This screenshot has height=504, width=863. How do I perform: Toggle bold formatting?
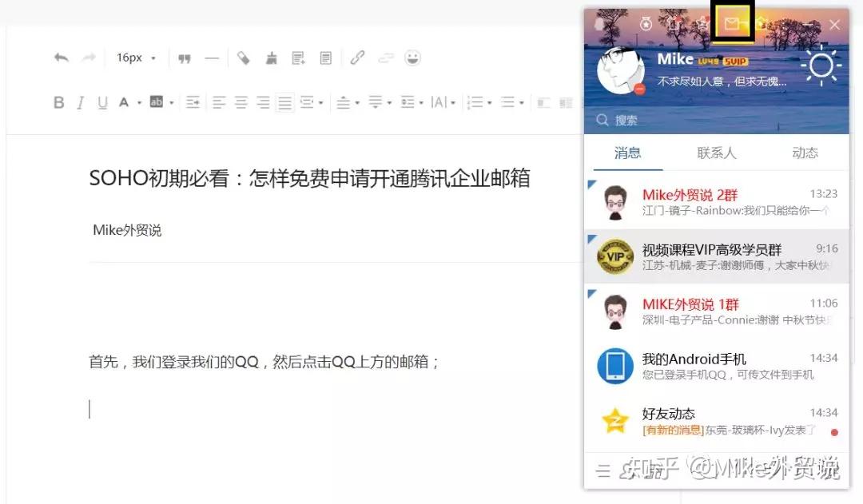pyautogui.click(x=59, y=102)
